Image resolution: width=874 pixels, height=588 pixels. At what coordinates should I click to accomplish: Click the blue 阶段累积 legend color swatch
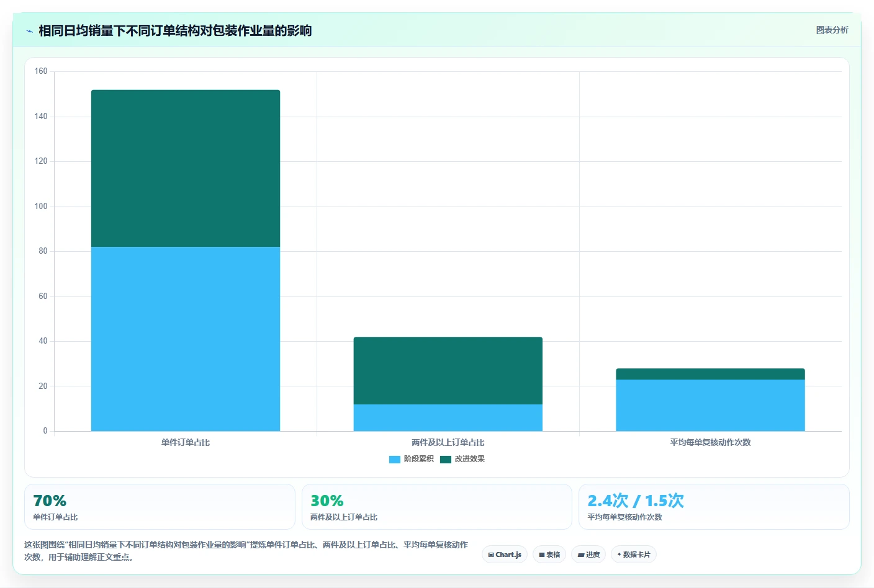[x=395, y=460]
